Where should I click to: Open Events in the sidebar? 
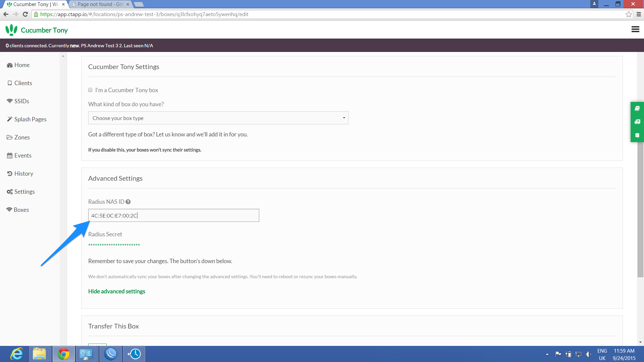[19, 156]
